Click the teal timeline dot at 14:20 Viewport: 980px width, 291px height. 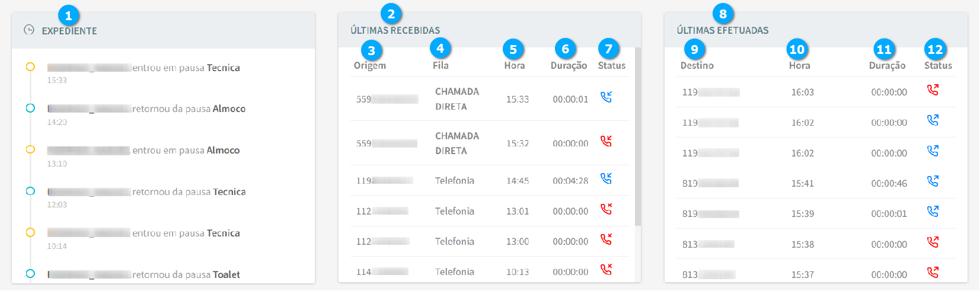coord(30,108)
